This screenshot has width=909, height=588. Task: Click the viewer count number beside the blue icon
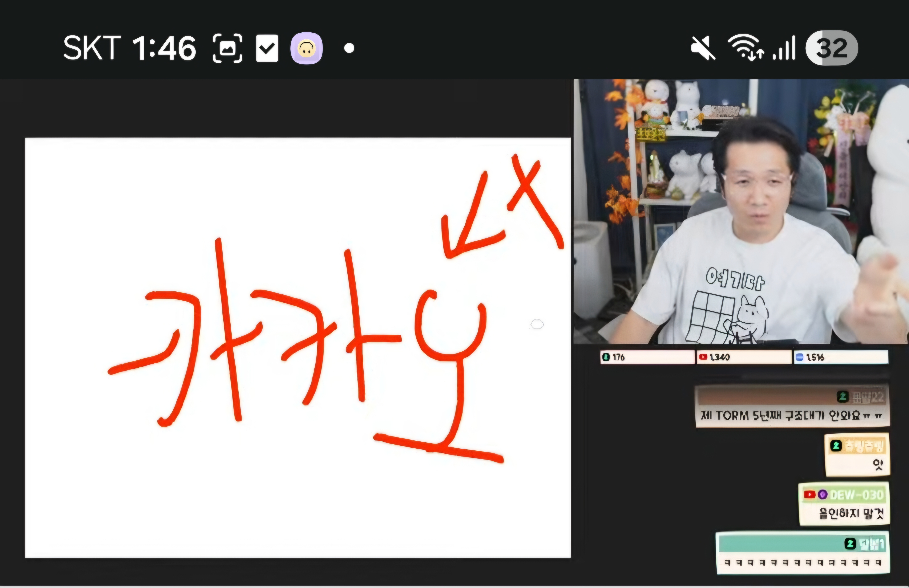tap(815, 357)
